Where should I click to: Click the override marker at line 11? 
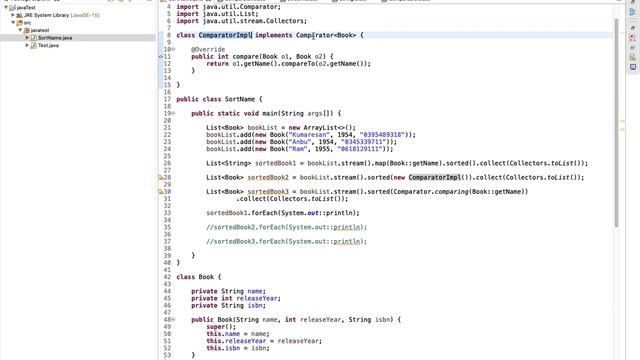[161, 56]
